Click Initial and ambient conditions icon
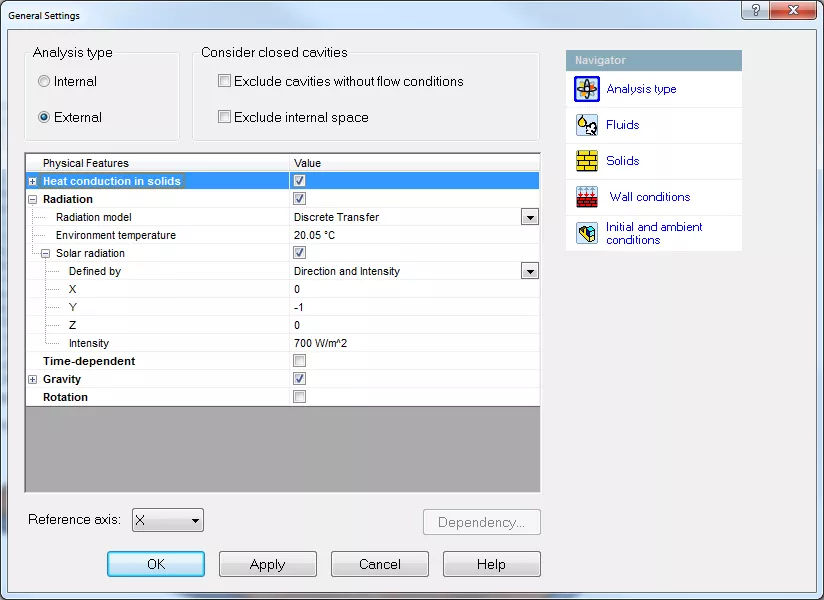This screenshot has width=824, height=600. click(x=586, y=234)
